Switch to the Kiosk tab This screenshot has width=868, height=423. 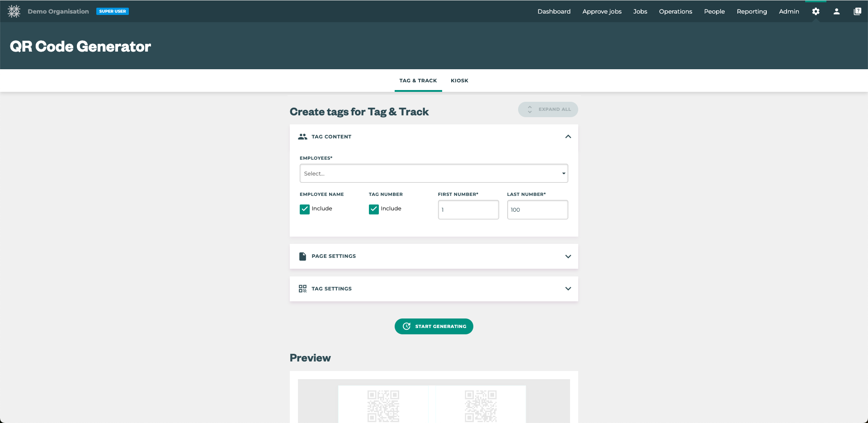pyautogui.click(x=459, y=81)
